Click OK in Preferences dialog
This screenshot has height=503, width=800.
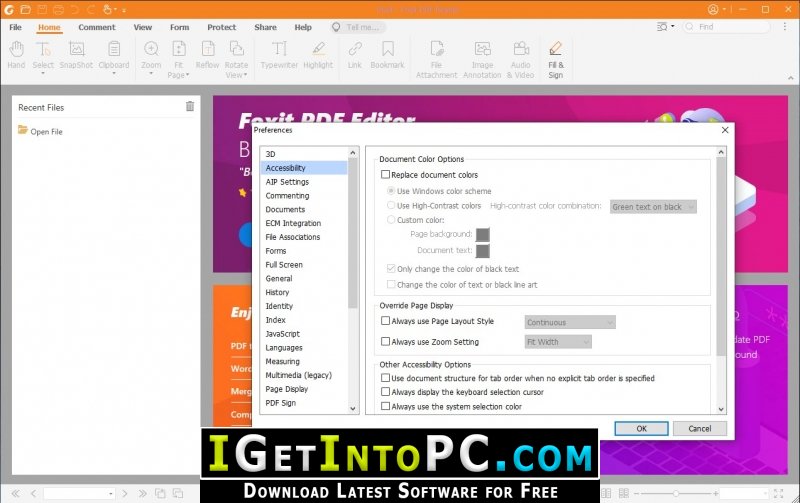tap(641, 429)
